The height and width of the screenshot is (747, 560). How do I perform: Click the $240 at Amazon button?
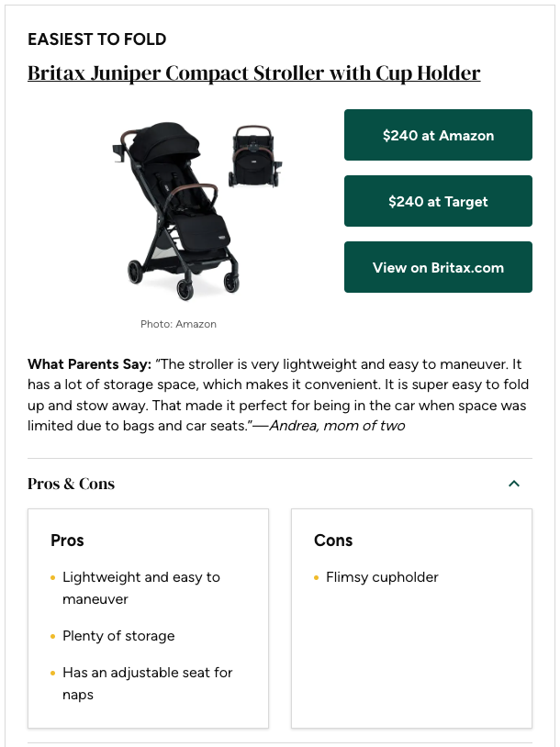point(438,135)
